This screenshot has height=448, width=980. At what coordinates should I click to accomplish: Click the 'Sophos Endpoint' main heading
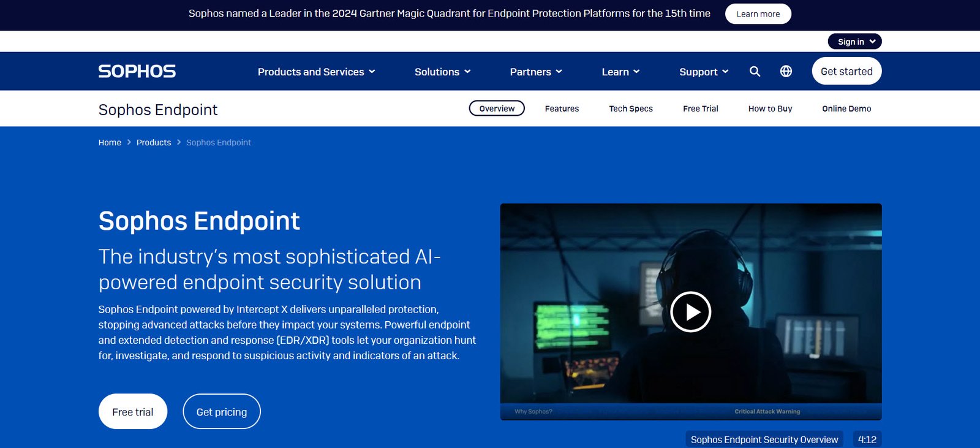[x=199, y=221]
